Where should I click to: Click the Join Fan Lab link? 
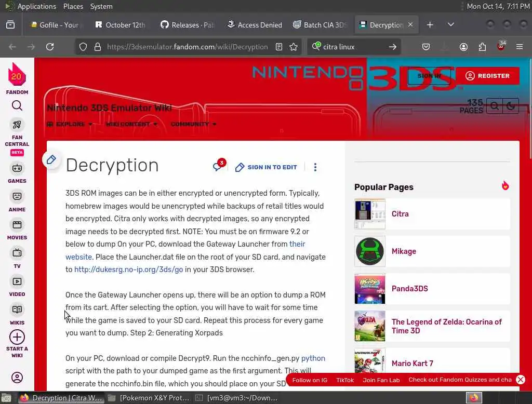(381, 380)
